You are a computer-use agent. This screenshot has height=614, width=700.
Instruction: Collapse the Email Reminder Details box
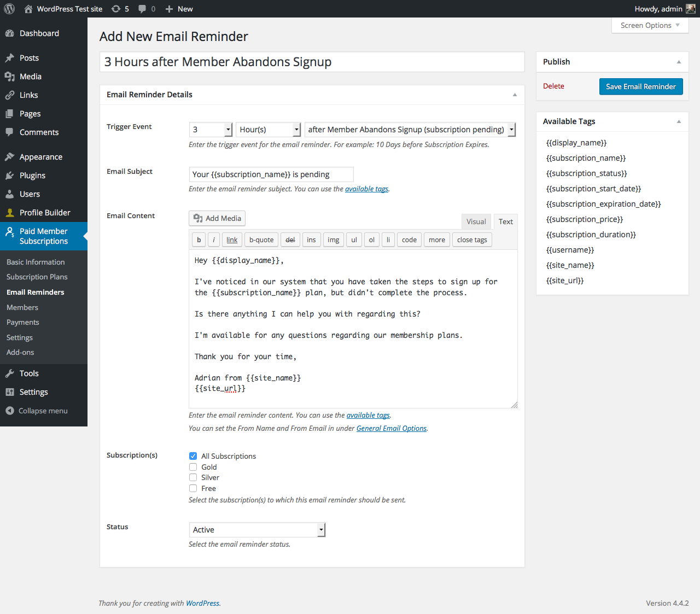[x=515, y=95]
